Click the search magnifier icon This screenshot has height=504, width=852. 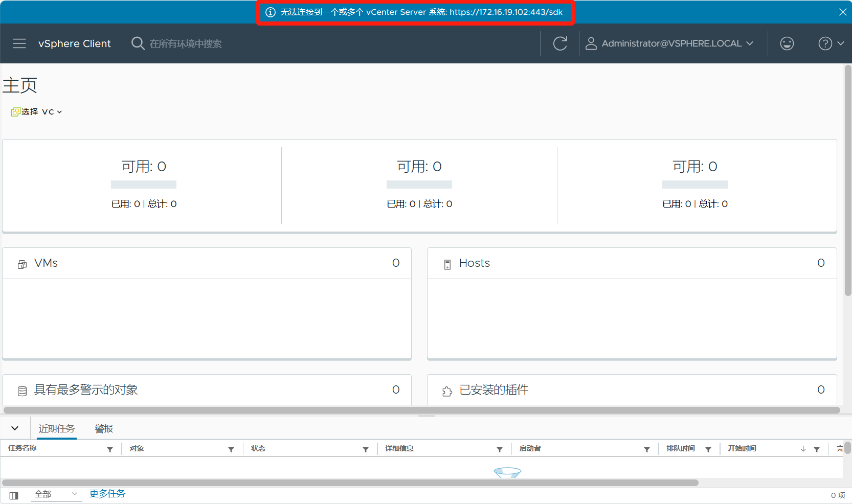coord(138,43)
